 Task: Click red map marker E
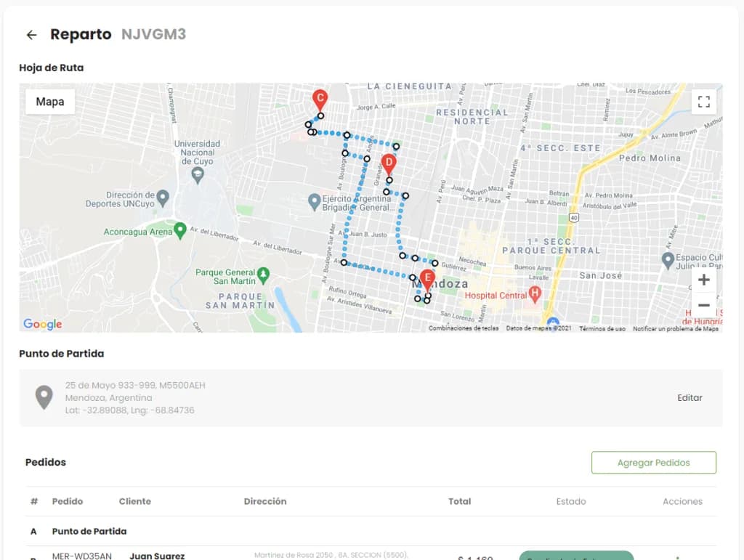(427, 280)
